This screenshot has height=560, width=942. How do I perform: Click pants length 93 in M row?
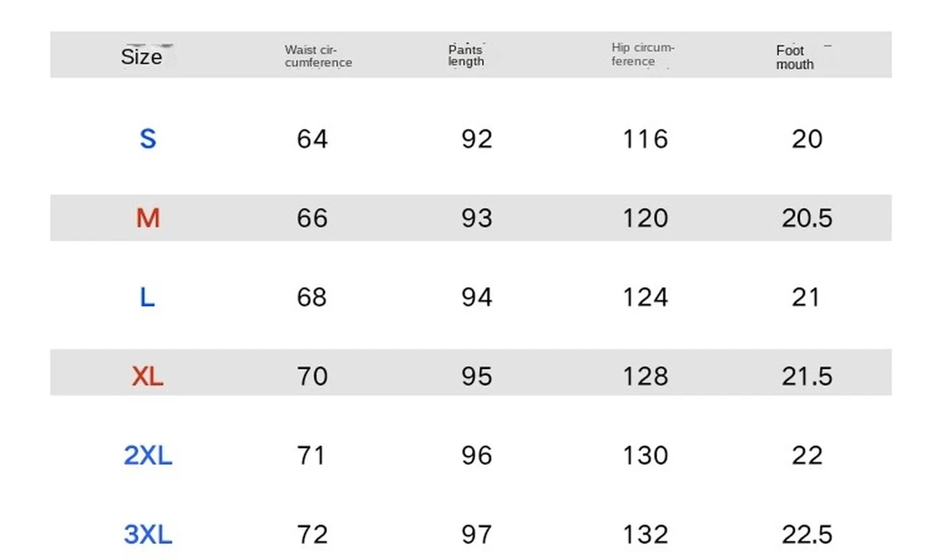[x=477, y=218]
